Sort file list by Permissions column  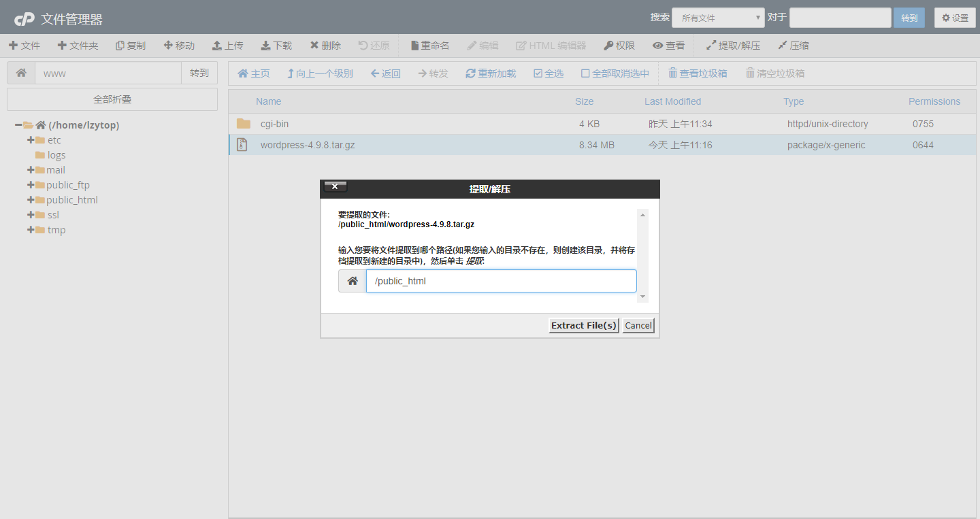[934, 101]
